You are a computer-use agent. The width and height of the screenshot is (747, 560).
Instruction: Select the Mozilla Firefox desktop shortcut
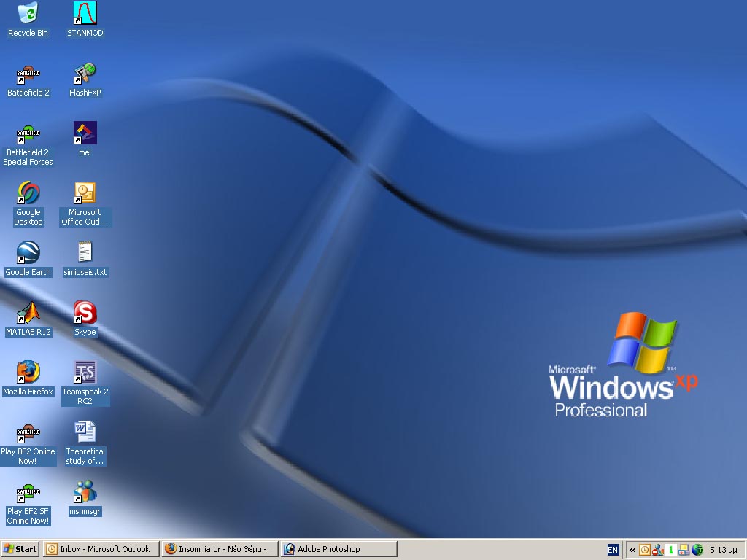click(28, 373)
